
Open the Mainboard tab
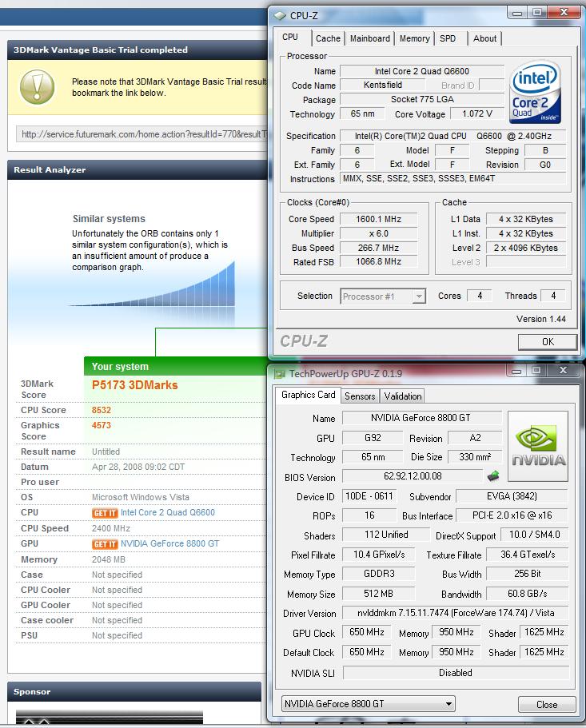tap(369, 38)
